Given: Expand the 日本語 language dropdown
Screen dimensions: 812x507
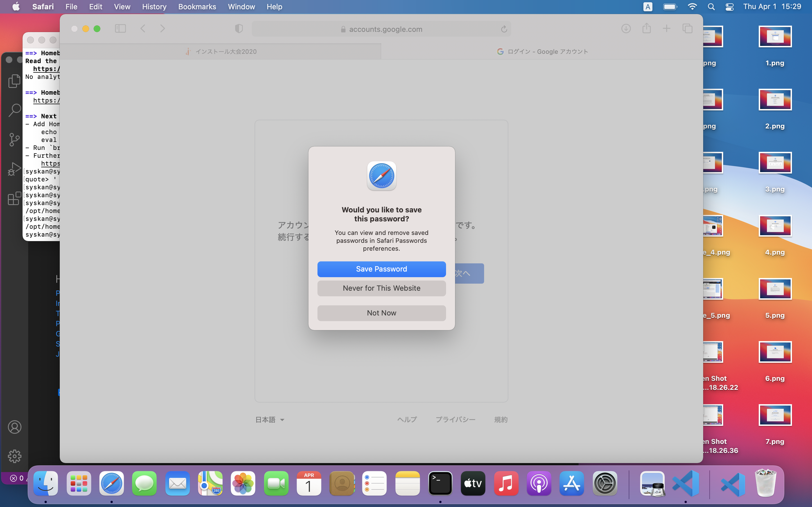Looking at the screenshot, I should pyautogui.click(x=270, y=419).
